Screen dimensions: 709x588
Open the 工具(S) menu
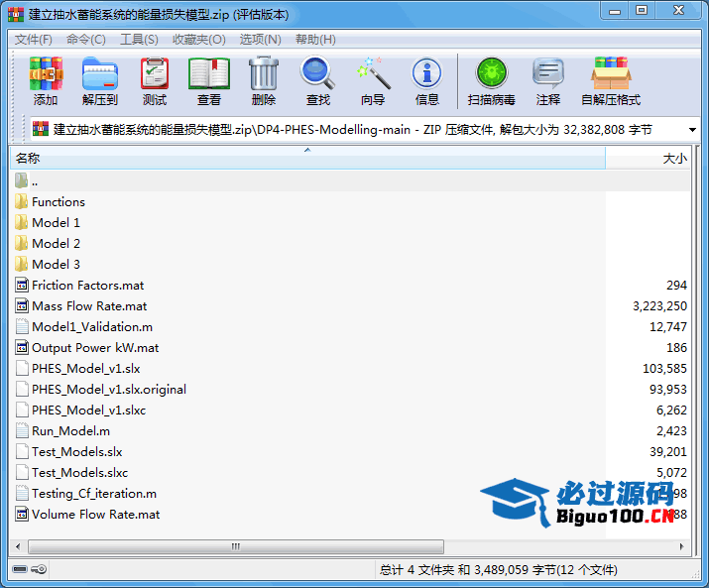[x=139, y=40]
